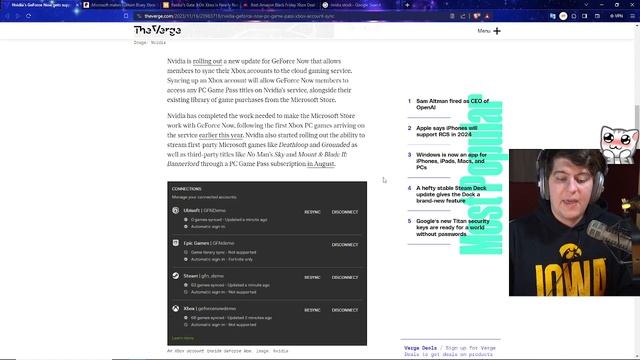Open the new tab plus button
This screenshot has width=640, height=360.
pyautogui.click(x=407, y=5)
